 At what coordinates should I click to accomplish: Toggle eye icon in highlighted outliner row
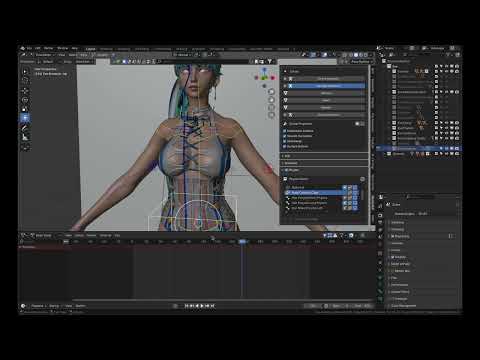click(x=447, y=148)
